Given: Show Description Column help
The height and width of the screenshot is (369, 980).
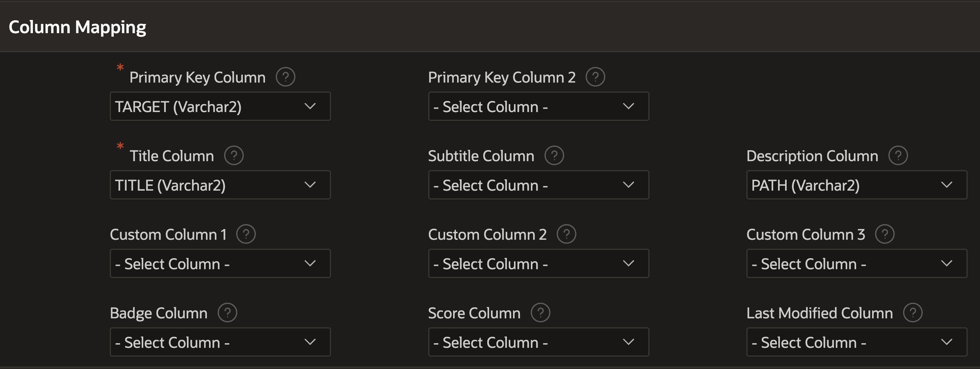Looking at the screenshot, I should [898, 156].
